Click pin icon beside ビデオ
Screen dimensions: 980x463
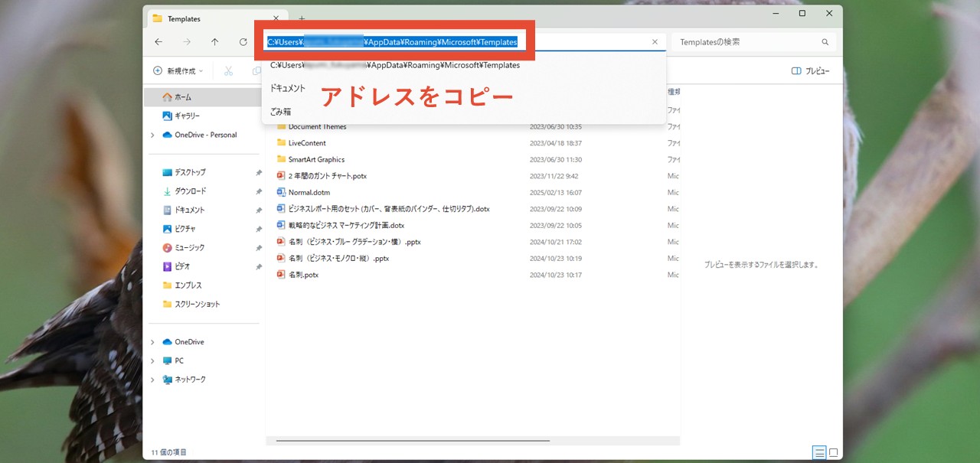(x=259, y=266)
